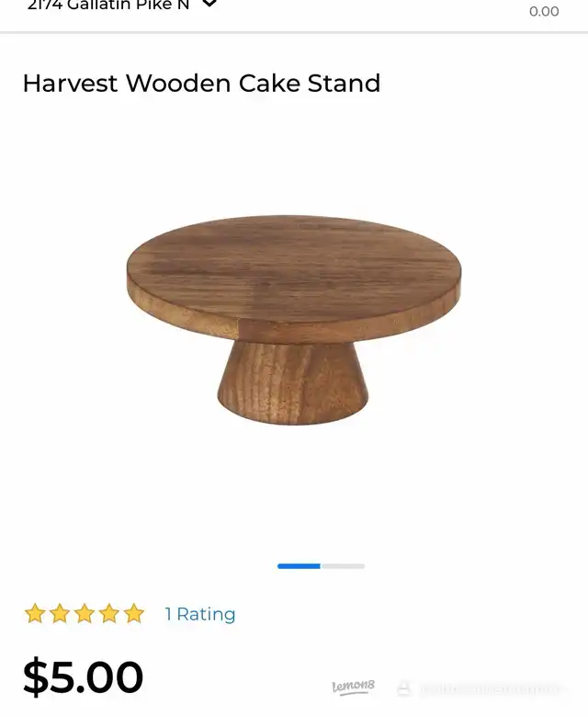This screenshot has width=588, height=716.
Task: Click the $5.00 price label
Action: click(x=83, y=676)
